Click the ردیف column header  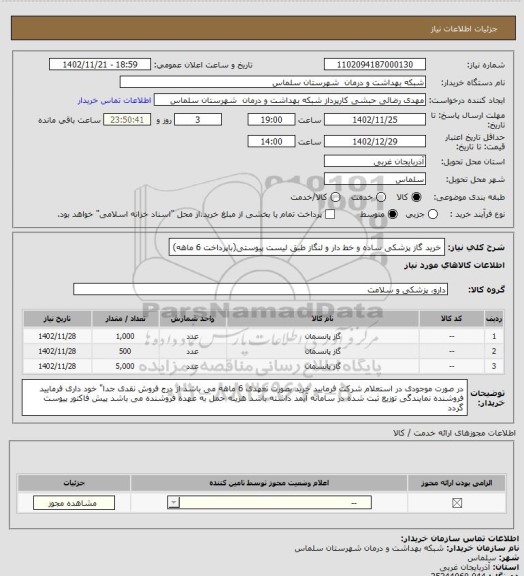(x=494, y=318)
